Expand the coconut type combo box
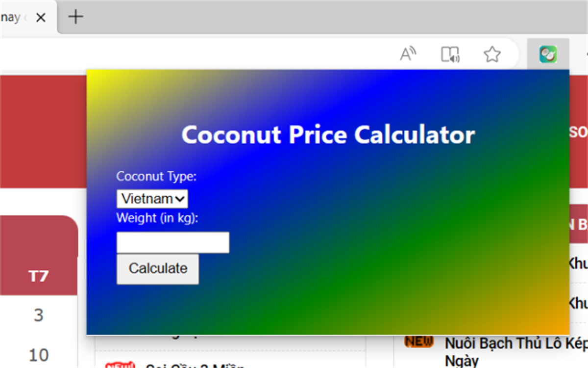 click(152, 198)
